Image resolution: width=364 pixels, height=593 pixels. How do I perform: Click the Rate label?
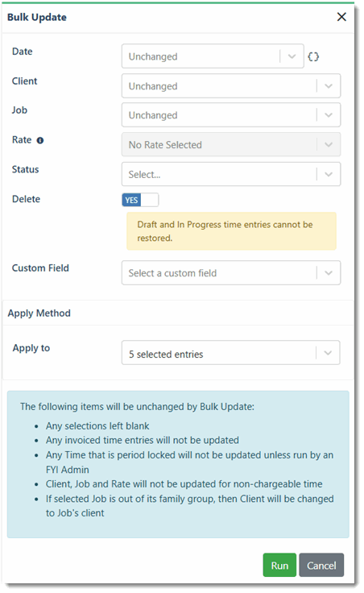22,140
